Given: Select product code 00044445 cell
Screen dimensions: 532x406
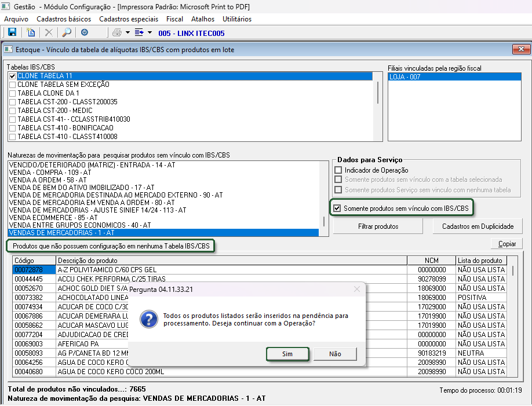Looking at the screenshot, I should pos(34,279).
